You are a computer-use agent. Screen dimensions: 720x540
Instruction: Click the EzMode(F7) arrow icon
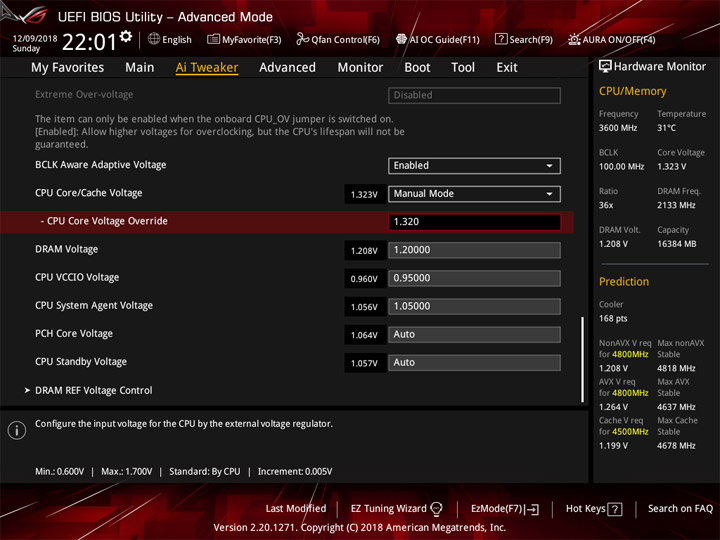[532, 509]
